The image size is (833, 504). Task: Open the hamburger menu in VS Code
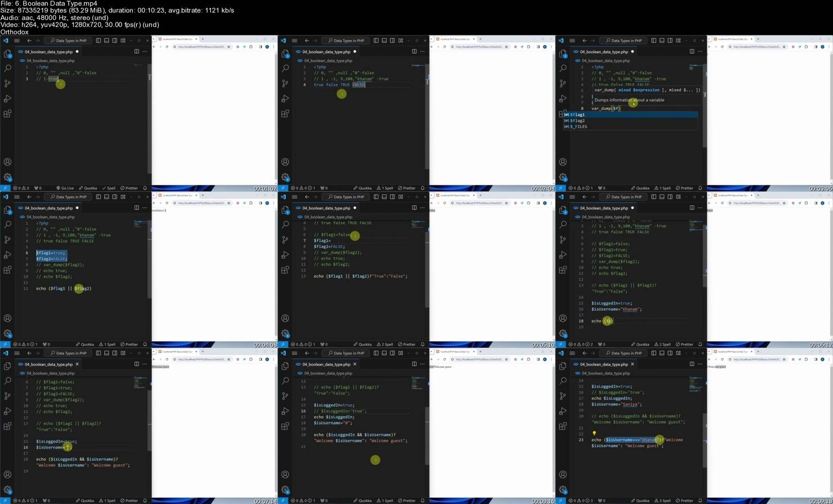(17, 41)
